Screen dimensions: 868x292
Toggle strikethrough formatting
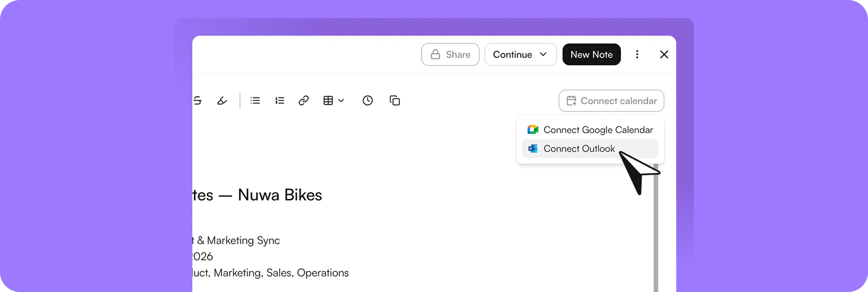pos(197,100)
